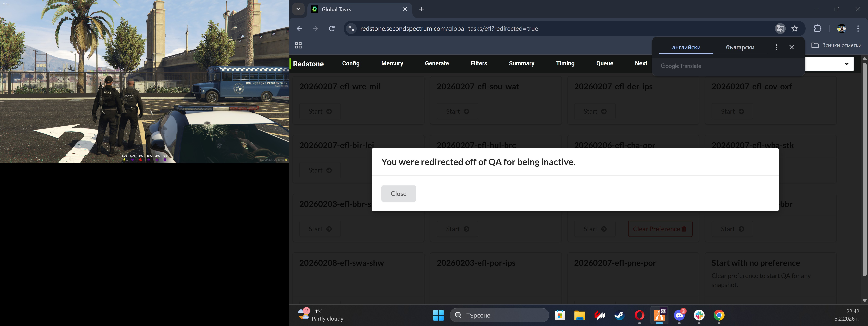Open Slack from the taskbar

pos(699,315)
